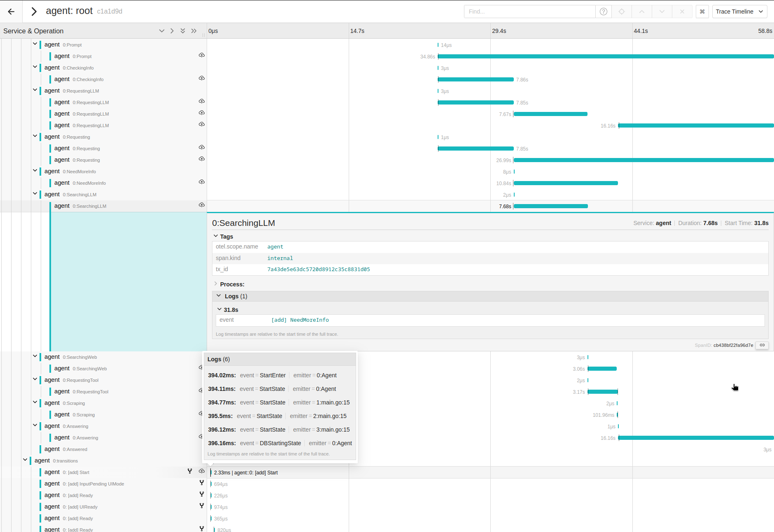Collapse the Logs (1) section
Image resolution: width=774 pixels, height=532 pixels.
point(219,296)
